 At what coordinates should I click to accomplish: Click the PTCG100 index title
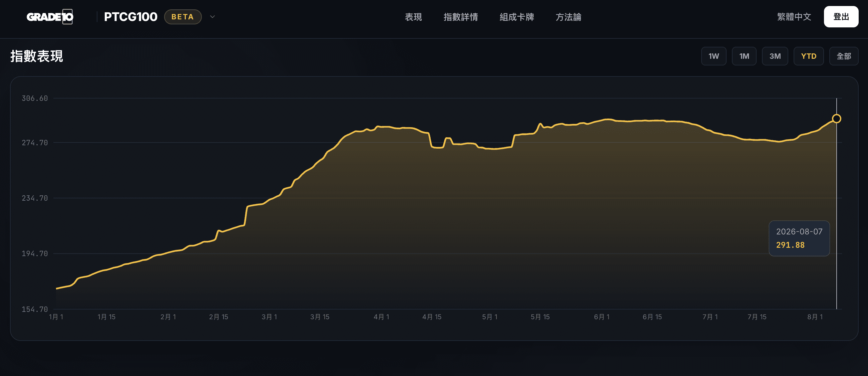click(x=130, y=17)
